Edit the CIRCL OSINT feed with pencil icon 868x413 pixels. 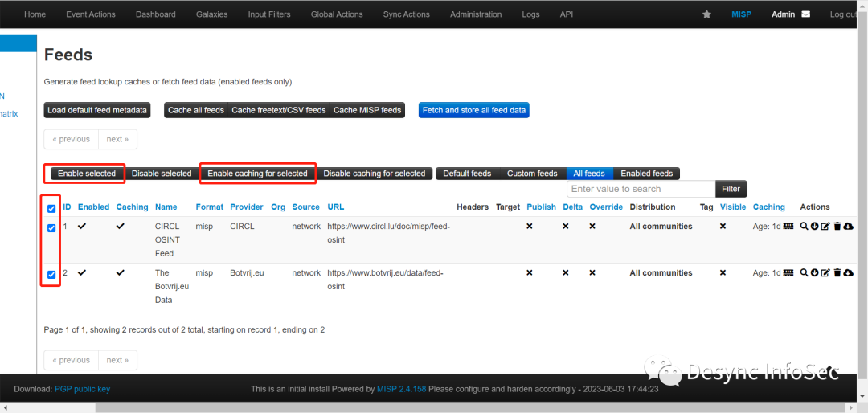pos(825,226)
